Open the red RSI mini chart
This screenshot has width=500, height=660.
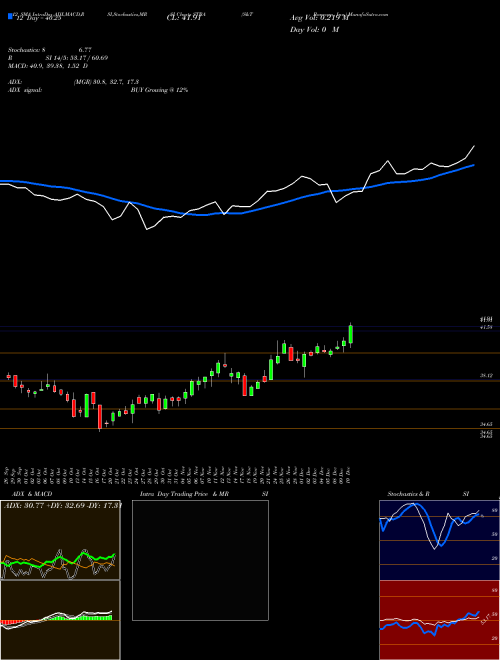click(x=439, y=620)
